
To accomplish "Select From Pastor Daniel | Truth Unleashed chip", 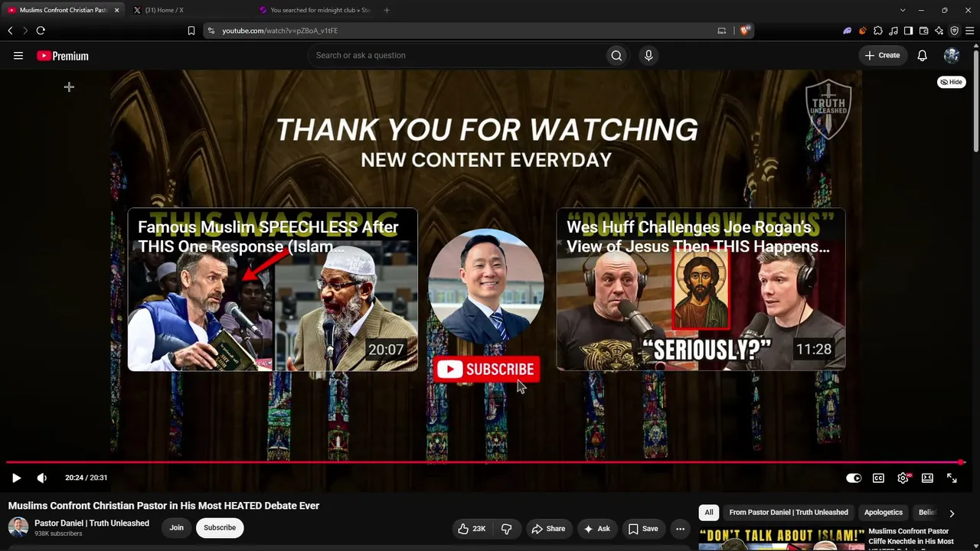I will (x=789, y=512).
